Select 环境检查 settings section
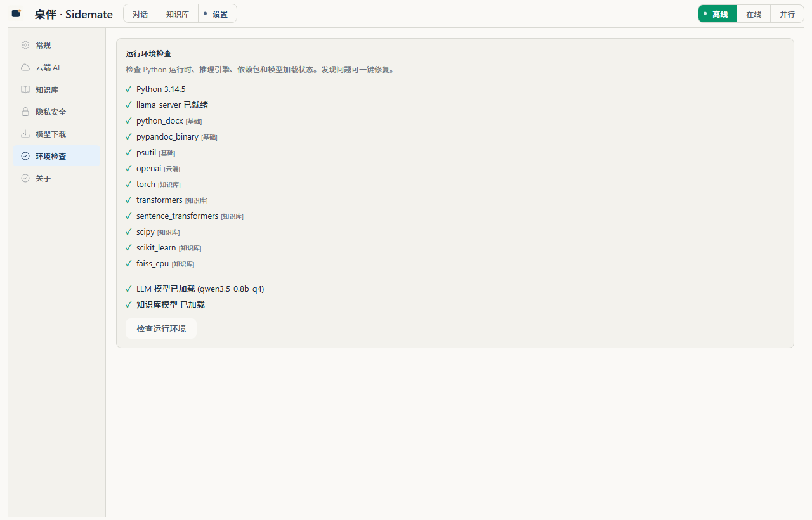 point(56,156)
